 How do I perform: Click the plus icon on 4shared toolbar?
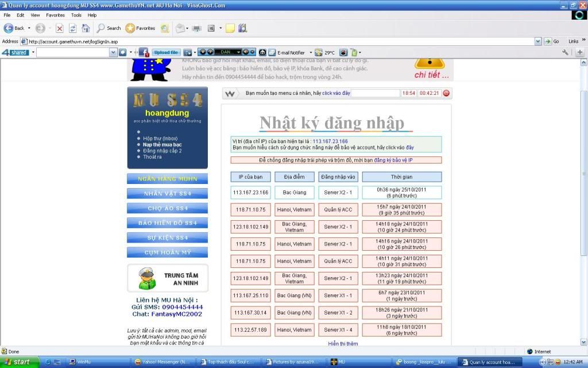point(580,52)
